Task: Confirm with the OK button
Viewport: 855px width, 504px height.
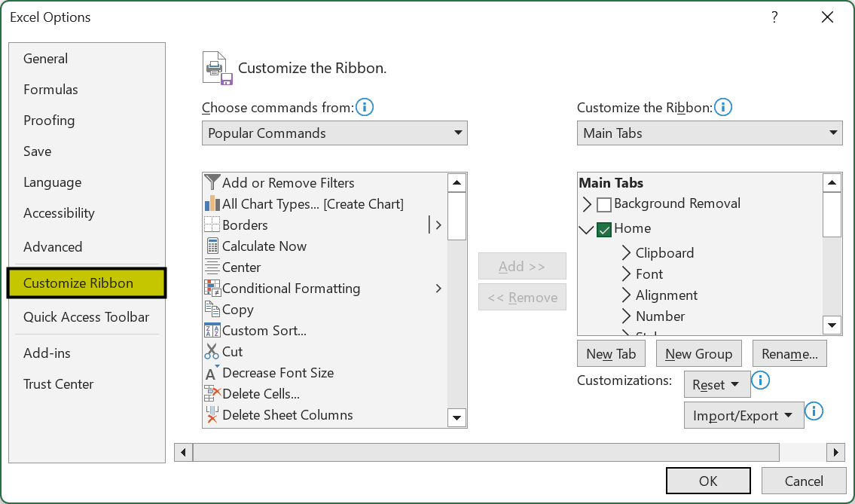Action: 708,481
